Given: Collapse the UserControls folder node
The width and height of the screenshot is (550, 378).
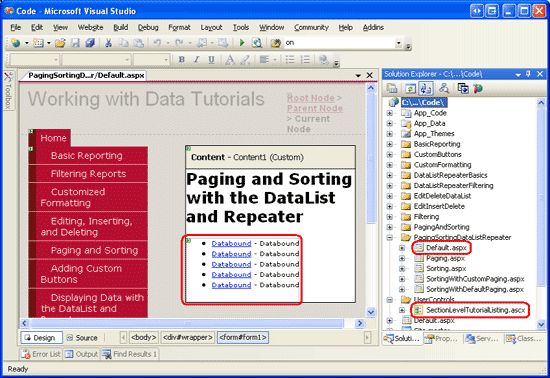Looking at the screenshot, I should [390, 300].
